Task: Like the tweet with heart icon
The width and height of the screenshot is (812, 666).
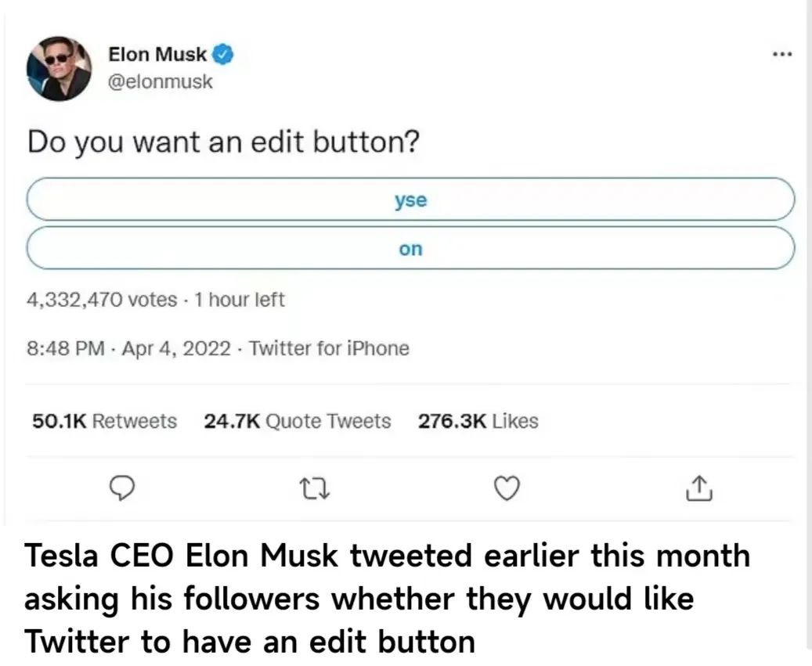Action: point(507,488)
